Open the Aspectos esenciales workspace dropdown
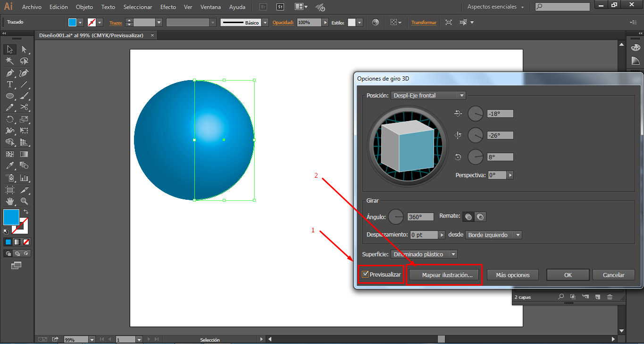Screen dimensions: 644x344 [x=495, y=7]
